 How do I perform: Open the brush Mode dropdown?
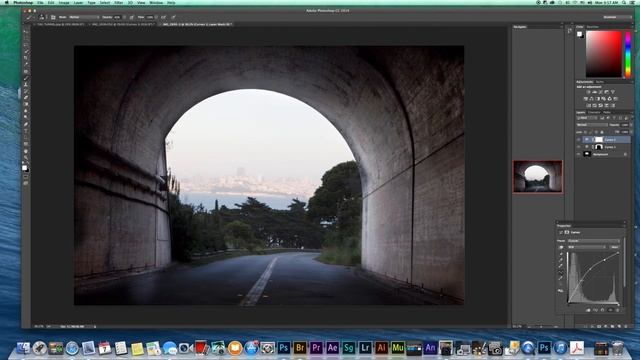click(84, 17)
